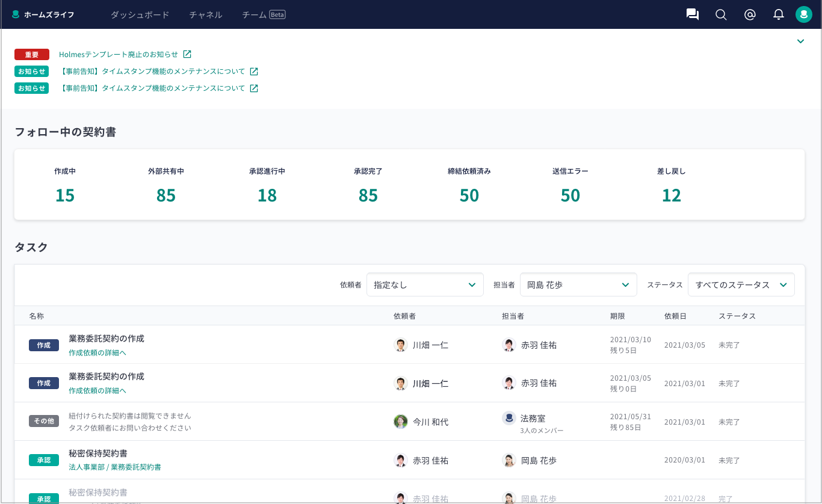Image resolution: width=822 pixels, height=504 pixels.
Task: Click 締結依頼済み count 50
Action: coord(469,195)
